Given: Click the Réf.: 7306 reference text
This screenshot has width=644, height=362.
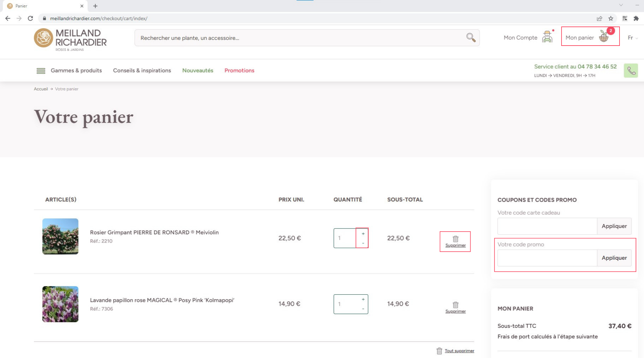Looking at the screenshot, I should [x=101, y=309].
